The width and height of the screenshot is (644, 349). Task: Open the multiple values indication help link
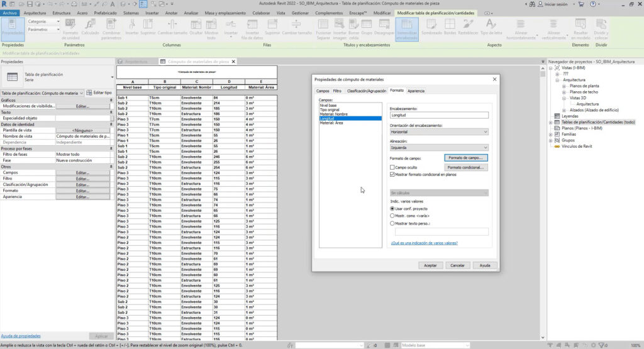click(424, 243)
